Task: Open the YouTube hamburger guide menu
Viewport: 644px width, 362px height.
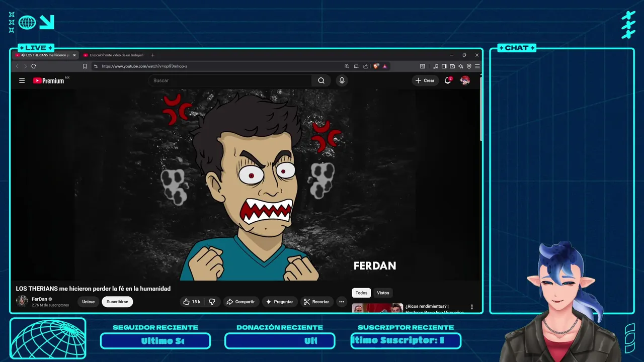Action: [x=22, y=80]
